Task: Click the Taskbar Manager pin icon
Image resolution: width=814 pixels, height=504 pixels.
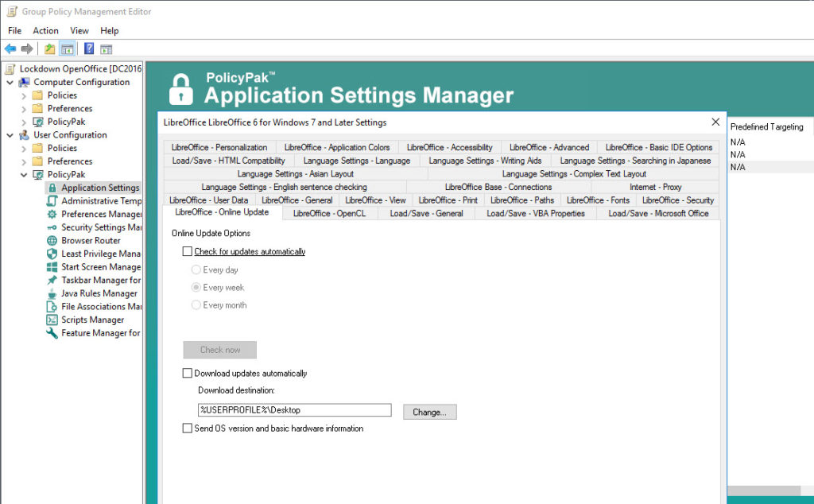Action: (x=52, y=281)
